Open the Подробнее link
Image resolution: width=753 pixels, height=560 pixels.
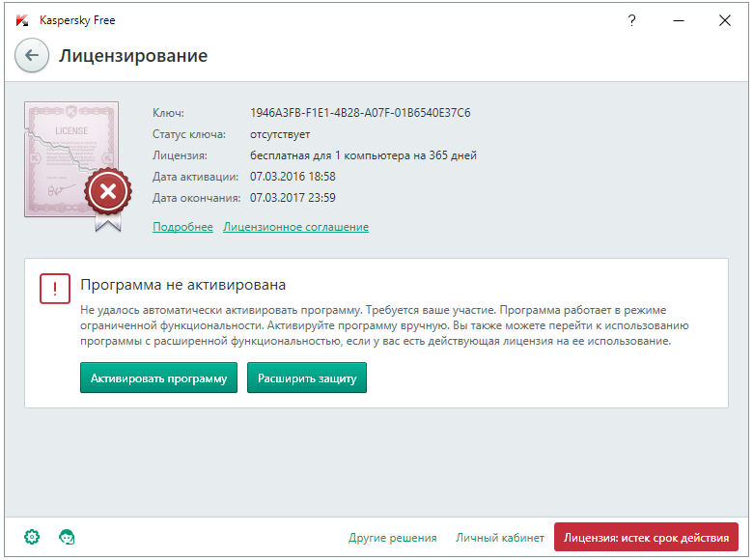click(182, 227)
